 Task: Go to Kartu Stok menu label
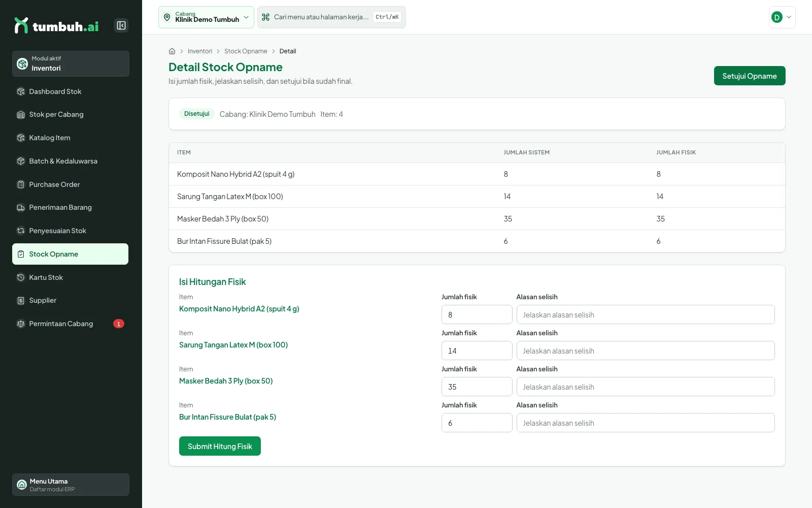pos(46,277)
